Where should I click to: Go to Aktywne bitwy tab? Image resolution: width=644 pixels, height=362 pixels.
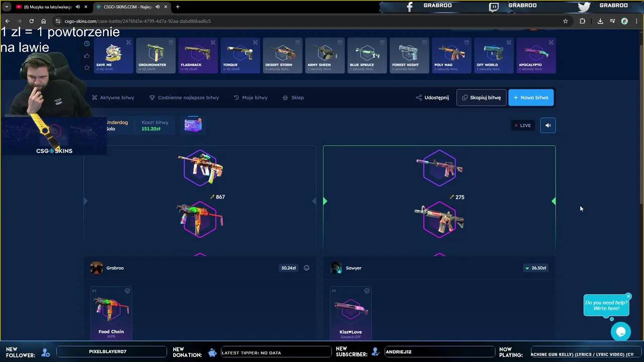tap(113, 98)
